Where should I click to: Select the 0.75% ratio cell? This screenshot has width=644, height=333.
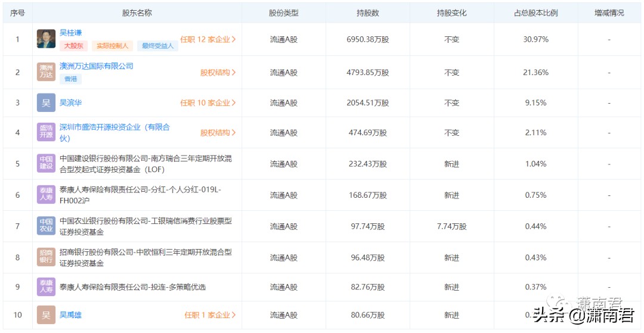536,195
